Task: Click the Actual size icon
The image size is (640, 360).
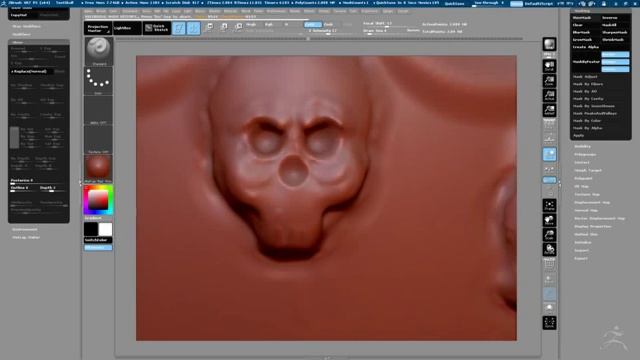Action: click(549, 96)
